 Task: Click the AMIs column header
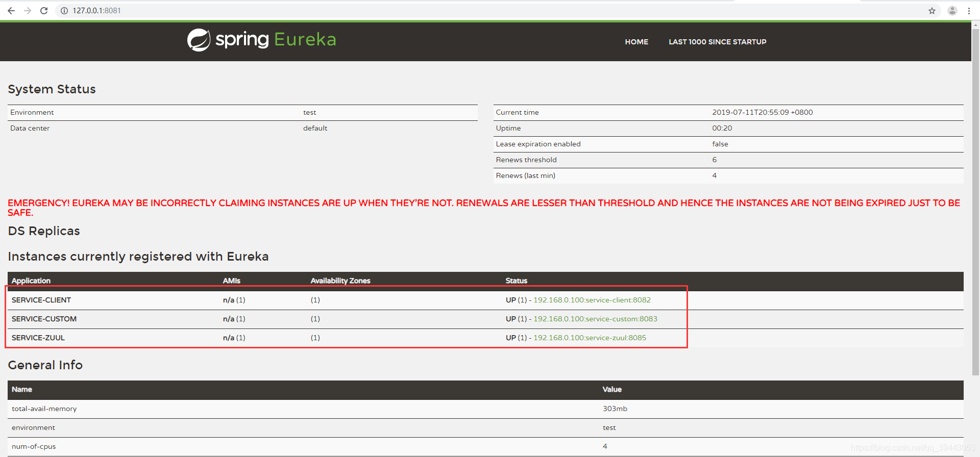click(231, 281)
